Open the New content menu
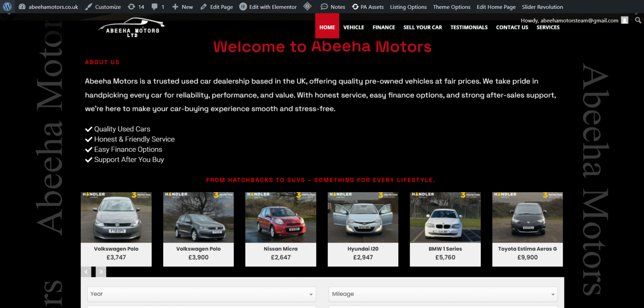 pos(182,7)
